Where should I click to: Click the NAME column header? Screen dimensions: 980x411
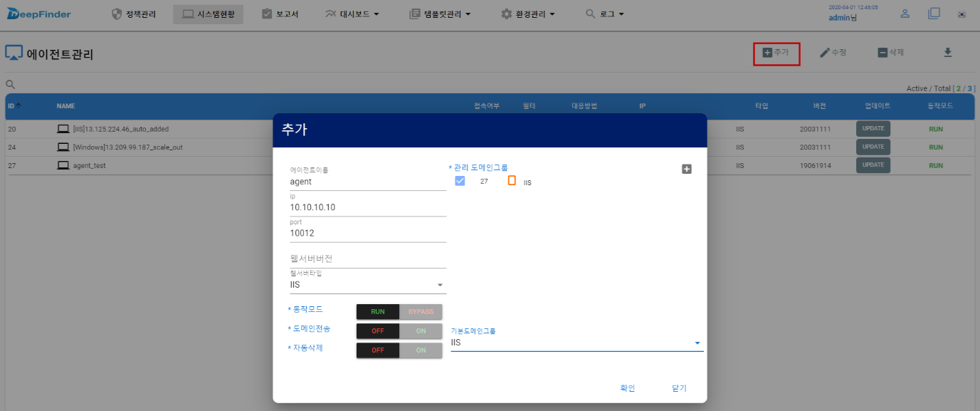tap(65, 105)
